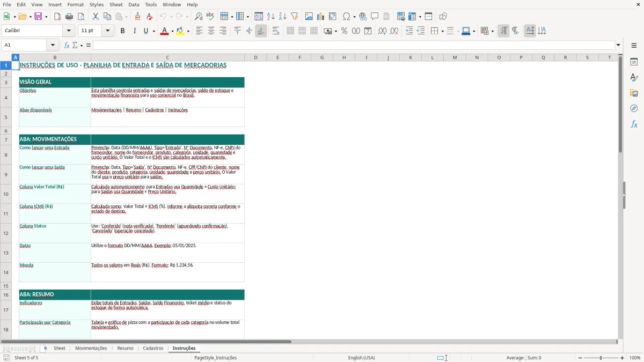The width and height of the screenshot is (644, 362).
Task: Click zoom out minus button
Action: tap(580, 358)
